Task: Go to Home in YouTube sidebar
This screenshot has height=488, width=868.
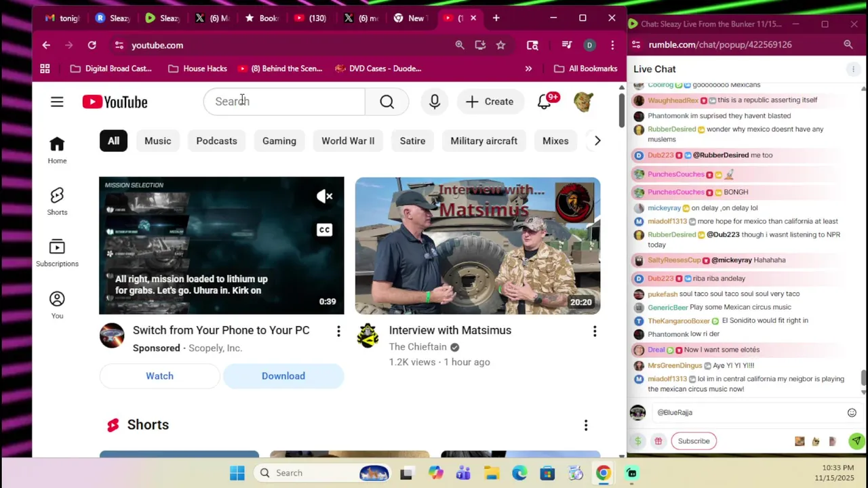Action: [x=57, y=150]
